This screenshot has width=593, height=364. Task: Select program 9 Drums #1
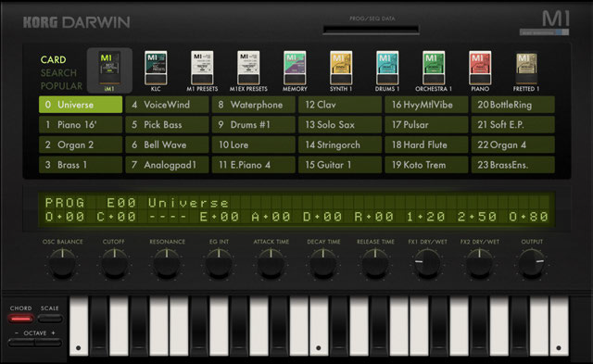pyautogui.click(x=253, y=125)
